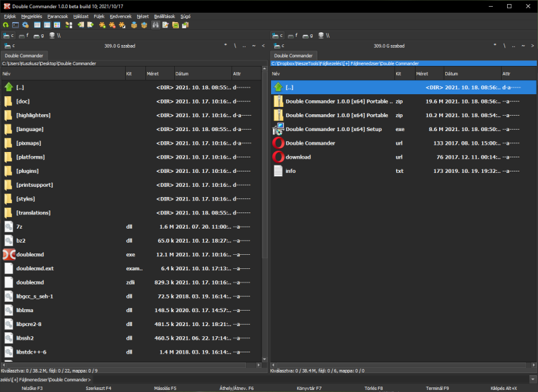Select info txt file in right panel
Image resolution: width=538 pixels, height=392 pixels.
click(403, 171)
